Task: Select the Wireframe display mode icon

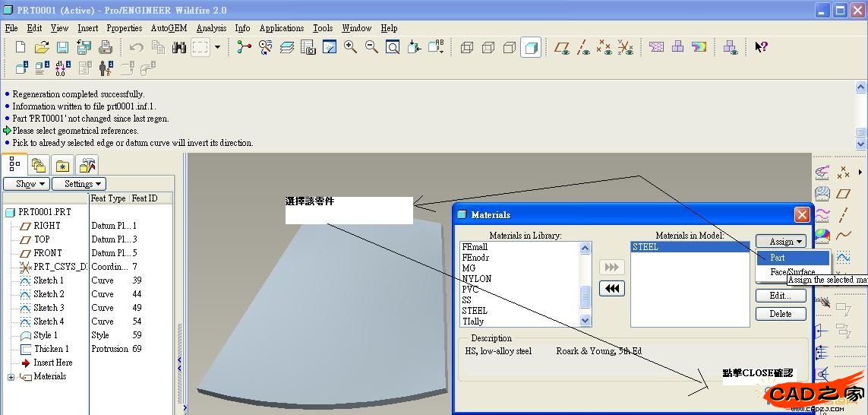Action: (x=467, y=47)
